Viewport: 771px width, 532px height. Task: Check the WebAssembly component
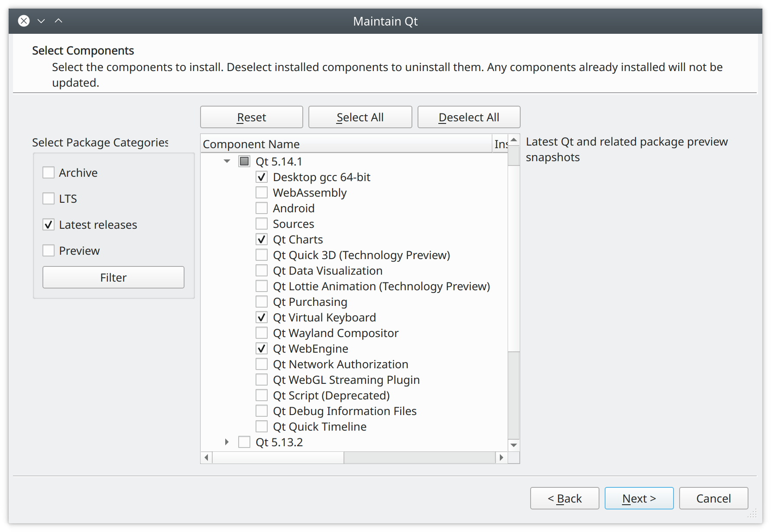click(x=262, y=192)
